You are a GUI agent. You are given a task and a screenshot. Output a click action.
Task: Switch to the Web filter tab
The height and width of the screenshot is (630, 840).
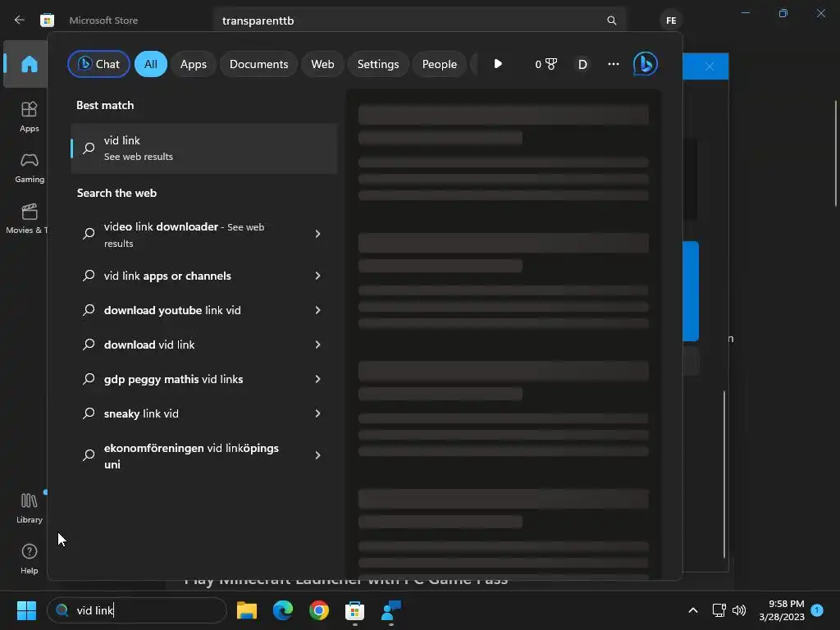[x=322, y=64]
